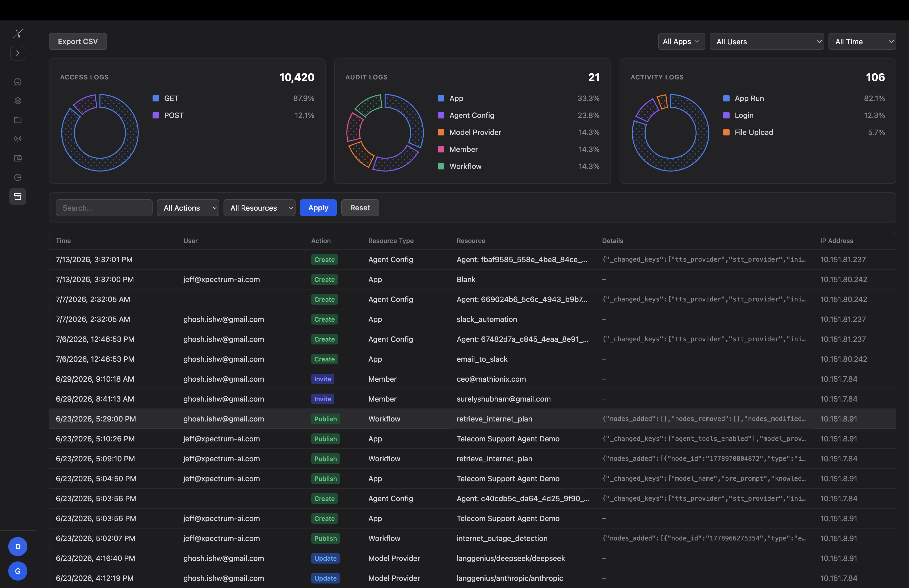This screenshot has width=909, height=588.
Task: Open the pie chart sidebar icon
Action: point(18,177)
